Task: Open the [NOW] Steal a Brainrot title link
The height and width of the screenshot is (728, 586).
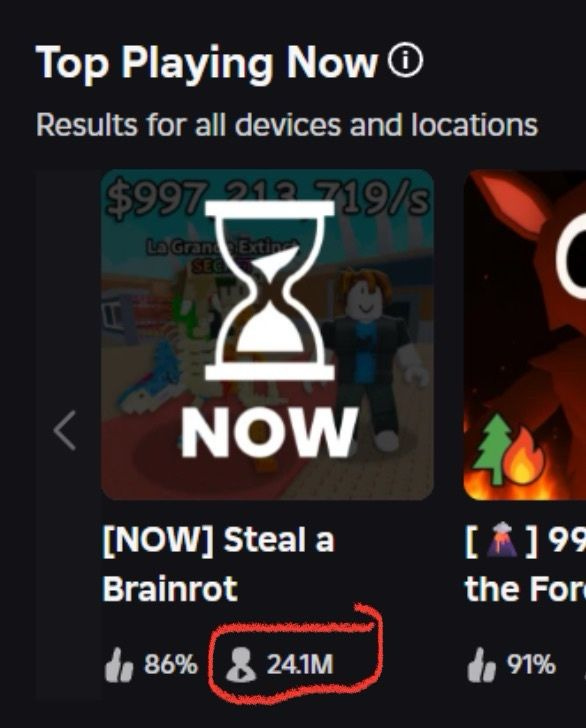Action: click(x=218, y=564)
